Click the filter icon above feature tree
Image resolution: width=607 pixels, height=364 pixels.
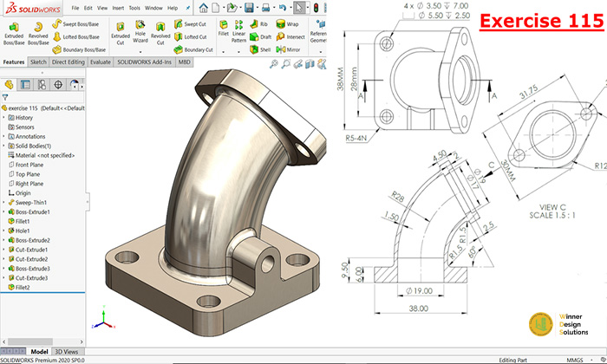click(x=5, y=97)
